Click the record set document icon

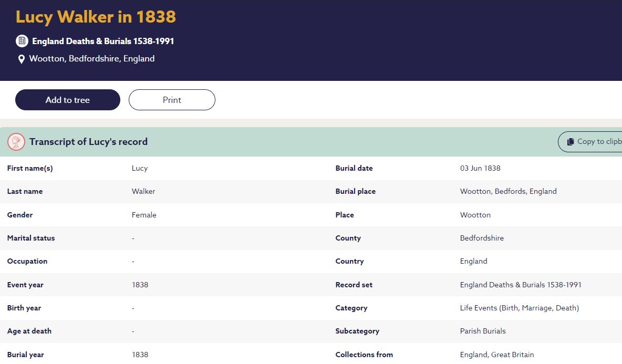click(x=22, y=41)
